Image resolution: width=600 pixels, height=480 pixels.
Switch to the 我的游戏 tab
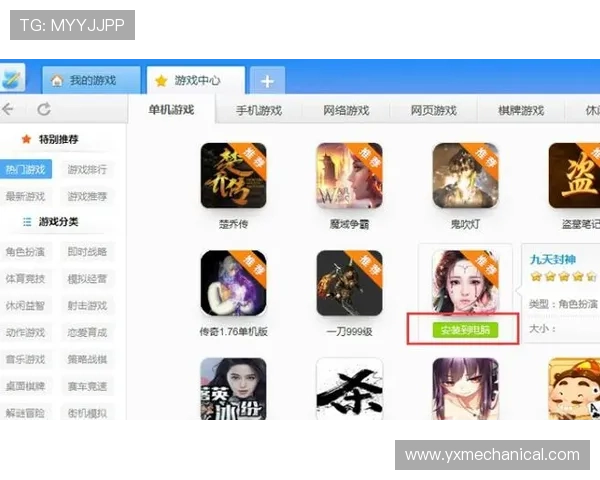point(91,80)
